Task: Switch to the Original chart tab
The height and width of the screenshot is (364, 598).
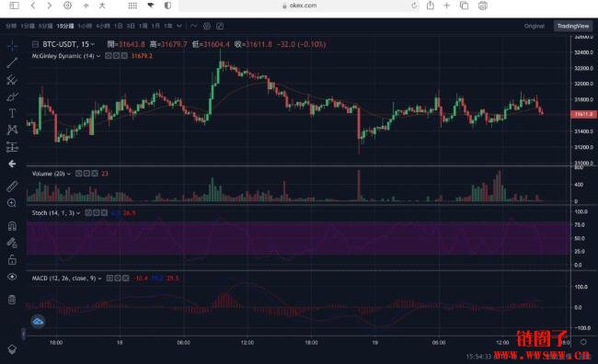Action: [x=534, y=26]
